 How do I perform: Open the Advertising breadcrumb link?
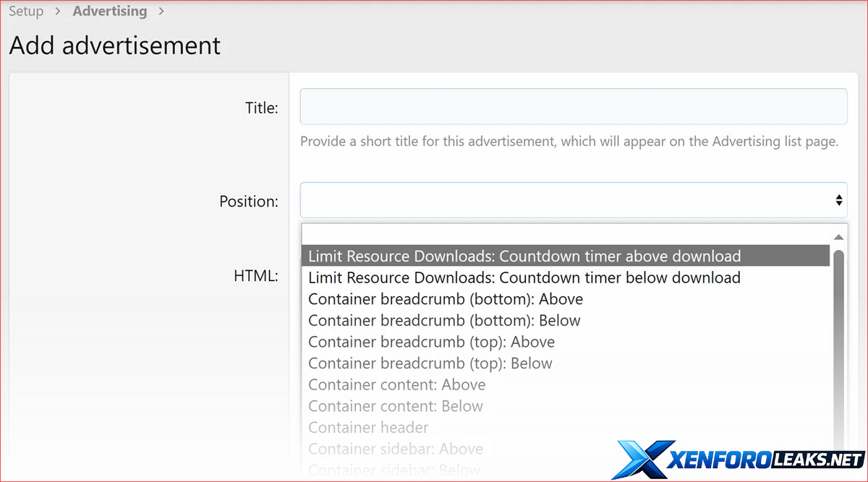pyautogui.click(x=109, y=12)
